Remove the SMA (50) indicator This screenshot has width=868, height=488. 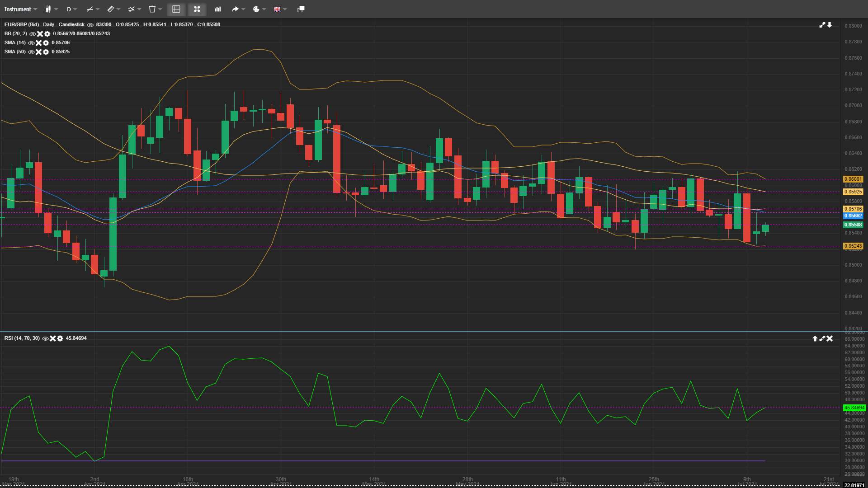[x=38, y=52]
